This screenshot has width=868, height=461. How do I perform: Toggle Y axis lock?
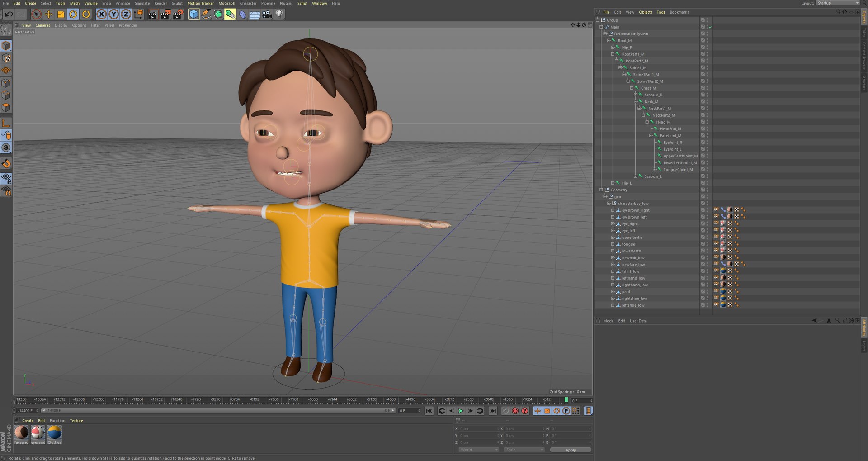point(114,14)
